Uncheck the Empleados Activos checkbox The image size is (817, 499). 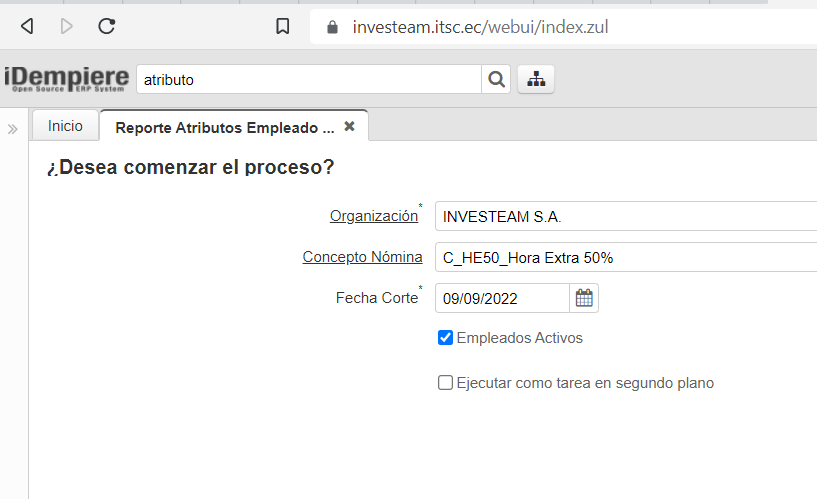pyautogui.click(x=446, y=338)
